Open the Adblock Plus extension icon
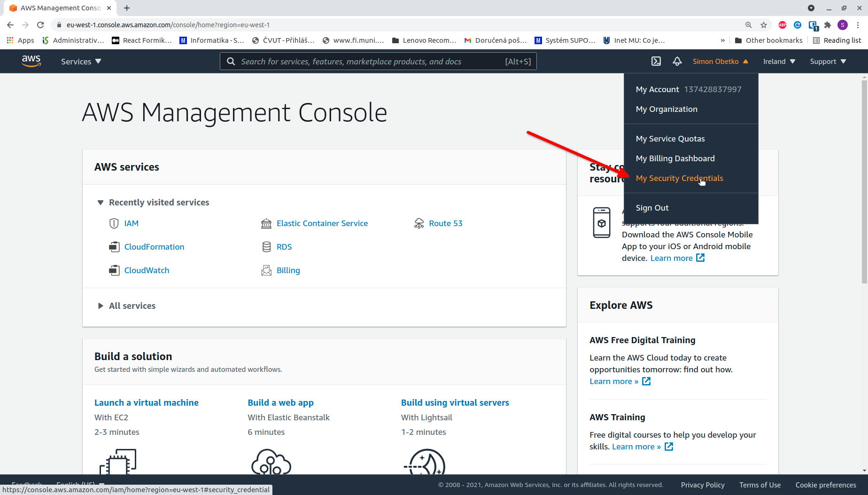This screenshot has width=868, height=495. (783, 25)
